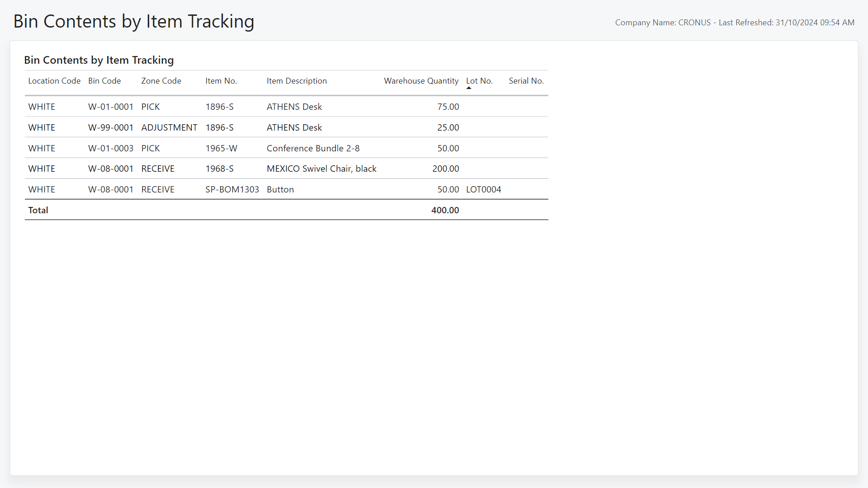Sort the table by Zone Code column

click(x=160, y=81)
